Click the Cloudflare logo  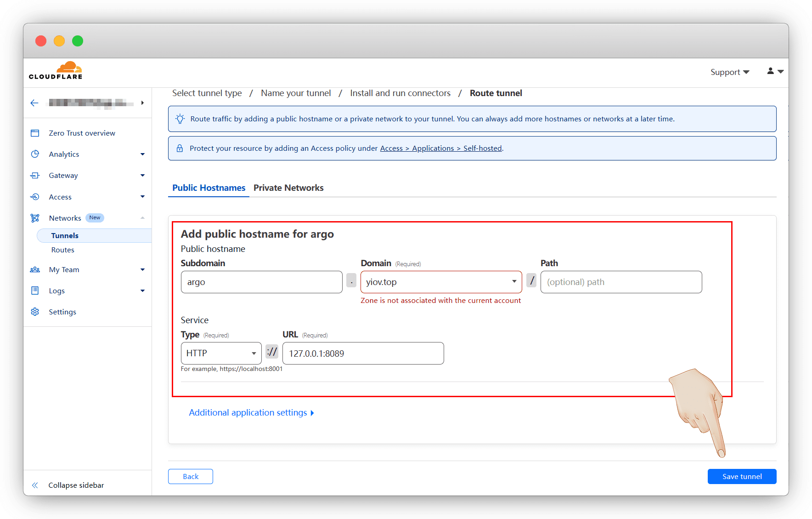click(56, 71)
